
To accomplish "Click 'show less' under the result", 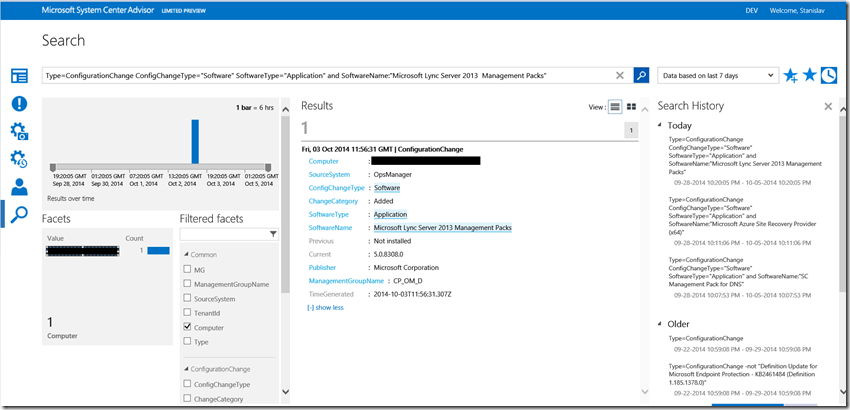I will pos(325,308).
